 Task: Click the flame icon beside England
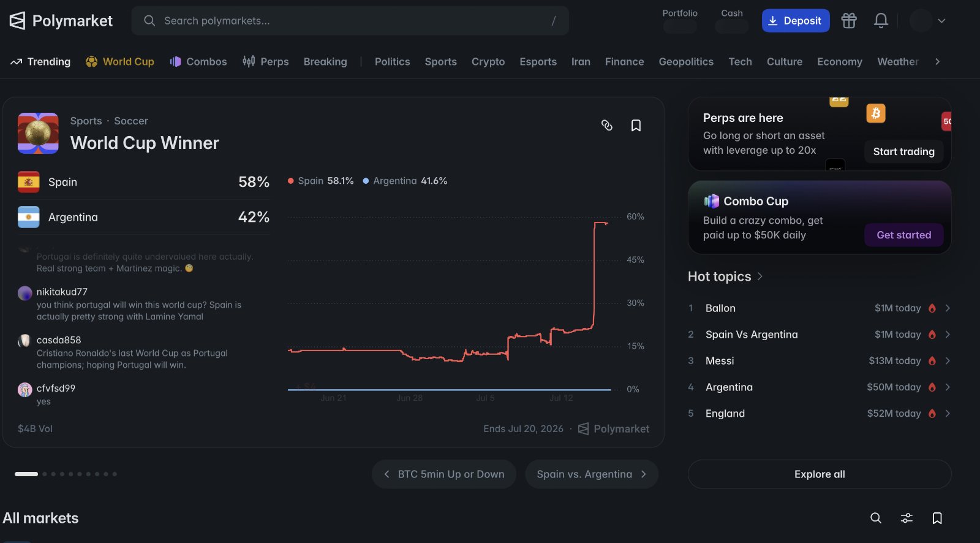pos(932,414)
